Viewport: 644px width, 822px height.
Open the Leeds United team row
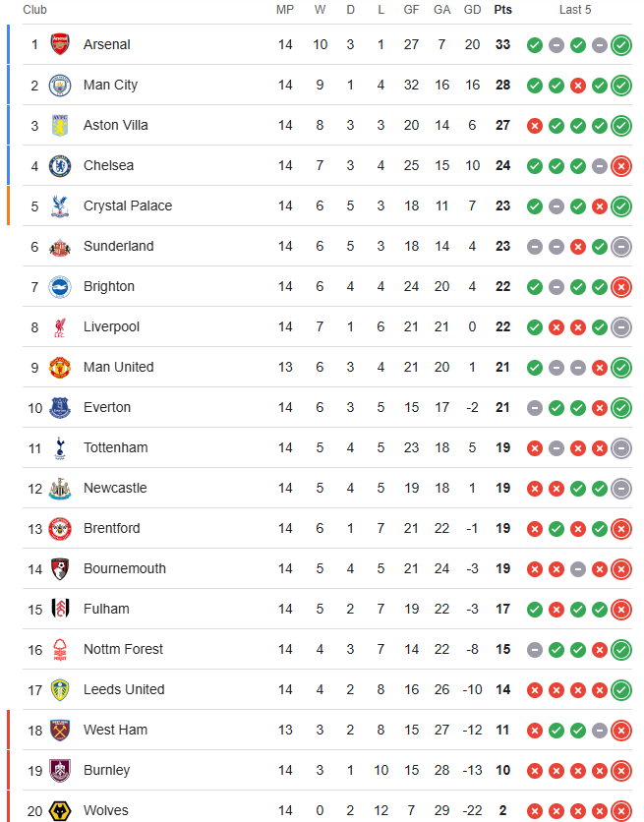click(x=327, y=689)
